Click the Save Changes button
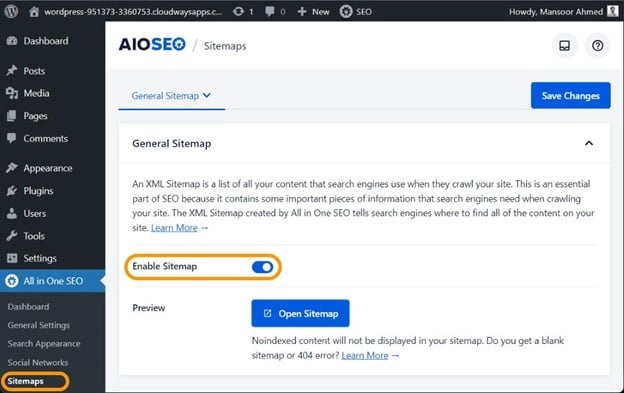The height and width of the screenshot is (393, 624). click(x=570, y=95)
